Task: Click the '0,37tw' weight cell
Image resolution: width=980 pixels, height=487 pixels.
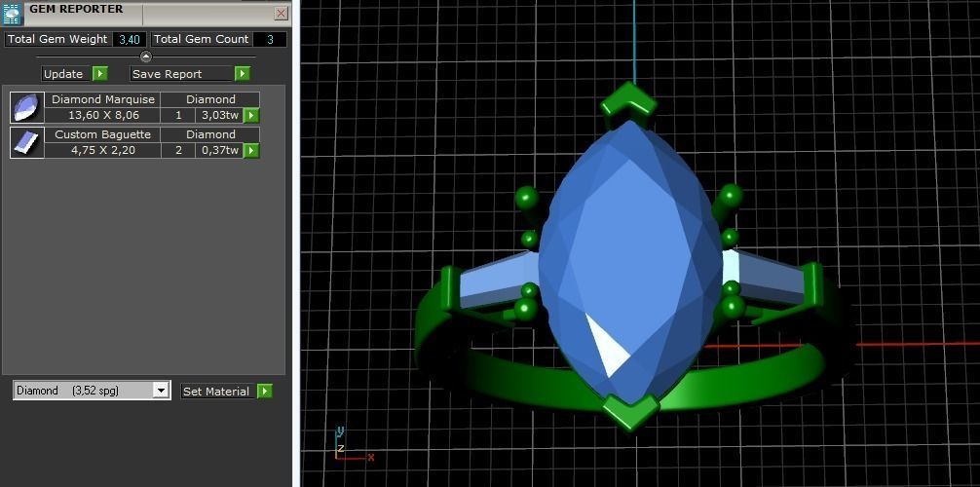Action: pos(219,150)
